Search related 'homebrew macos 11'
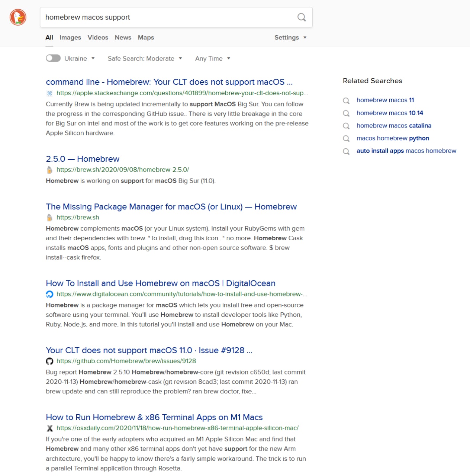This screenshot has width=470, height=476. coord(385,100)
